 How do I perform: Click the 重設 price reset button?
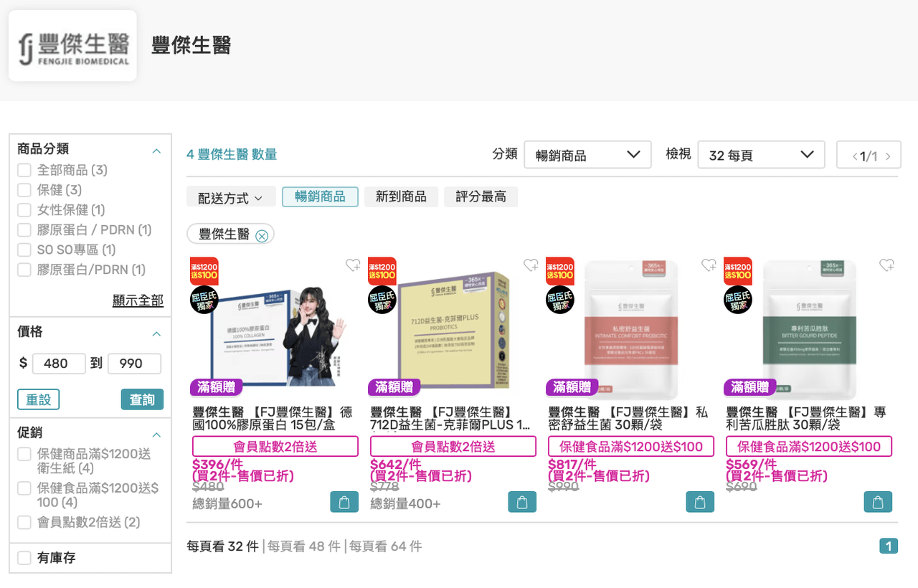tap(38, 399)
